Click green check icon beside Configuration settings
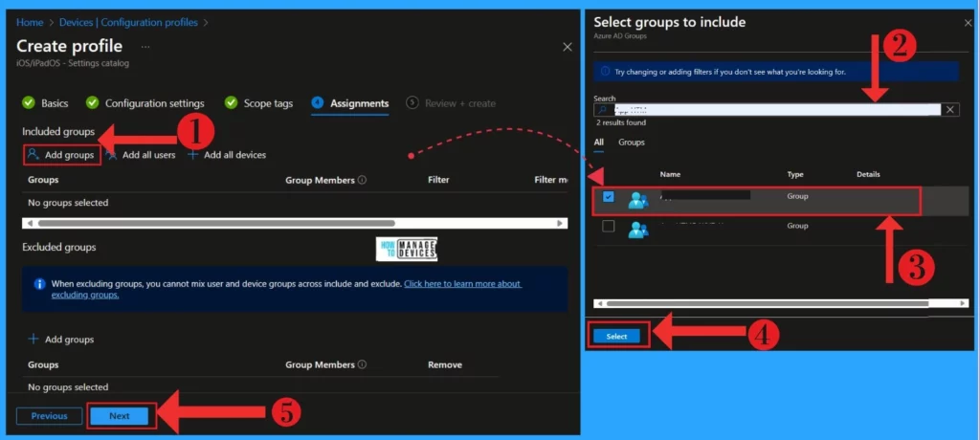The height and width of the screenshot is (440, 980). (x=93, y=103)
